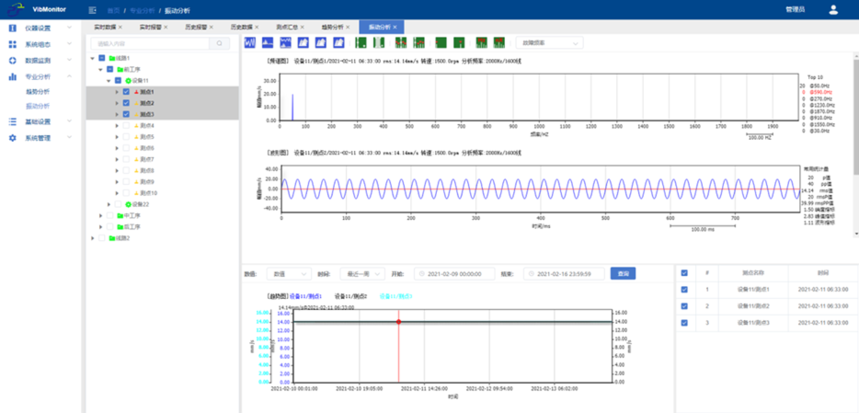Click the sidebar collapse icon in the header

click(x=92, y=10)
